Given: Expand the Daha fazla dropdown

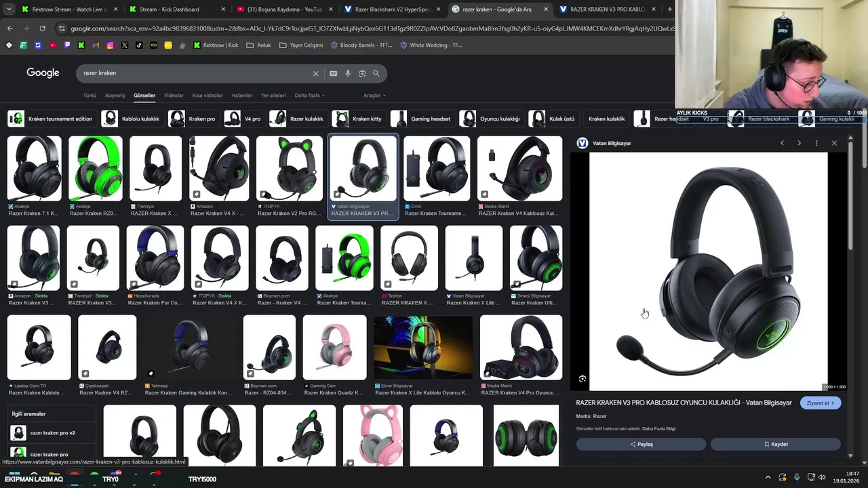Looking at the screenshot, I should [309, 96].
